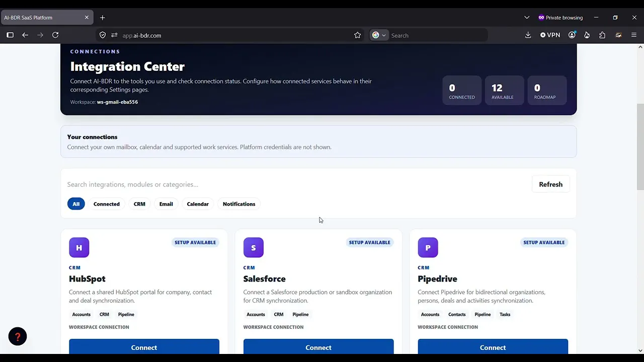Click the extension icon beside the menu button
Image resolution: width=644 pixels, height=362 pixels.
(x=618, y=35)
